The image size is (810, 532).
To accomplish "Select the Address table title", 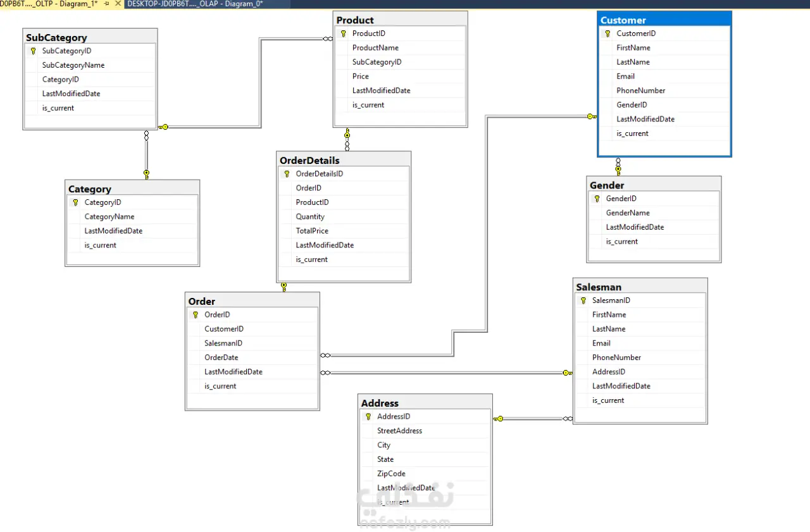I will coord(380,403).
